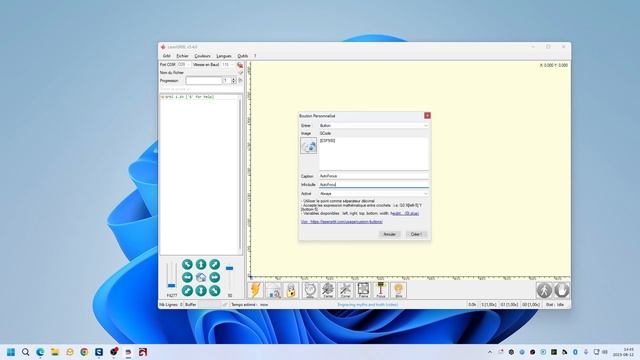Open the Grbl menu
The width and height of the screenshot is (640, 360).
coord(167,56)
